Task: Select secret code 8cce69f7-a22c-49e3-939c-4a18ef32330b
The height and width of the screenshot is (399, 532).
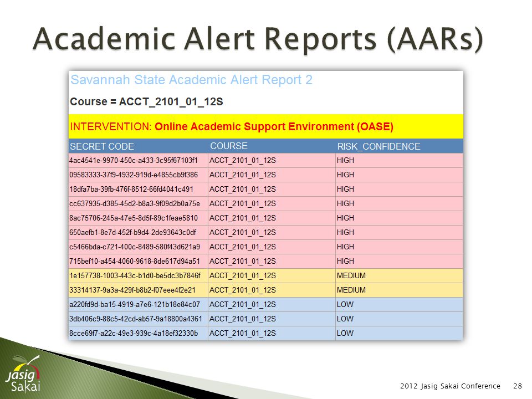Action: tap(134, 333)
